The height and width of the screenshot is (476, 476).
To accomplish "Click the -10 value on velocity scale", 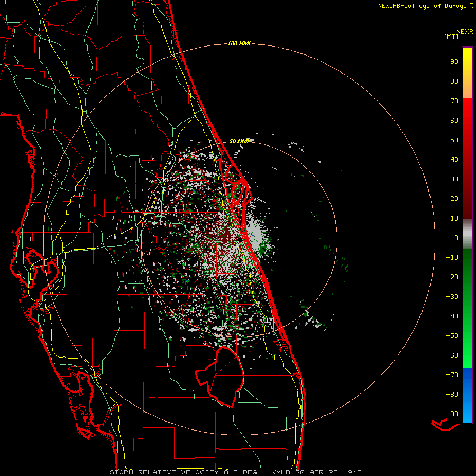I will pos(452,258).
